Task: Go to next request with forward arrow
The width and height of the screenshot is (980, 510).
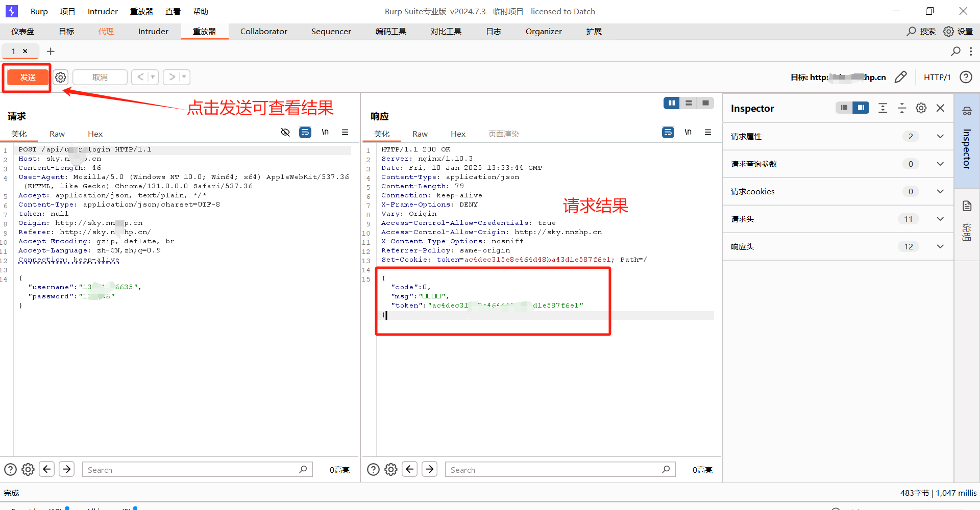Action: (x=172, y=77)
